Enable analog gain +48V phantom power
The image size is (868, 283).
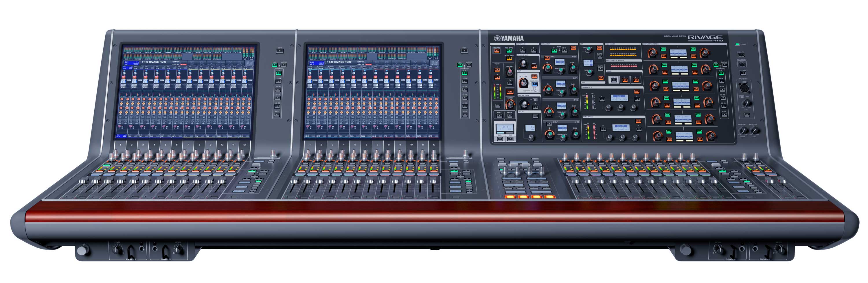point(534,66)
